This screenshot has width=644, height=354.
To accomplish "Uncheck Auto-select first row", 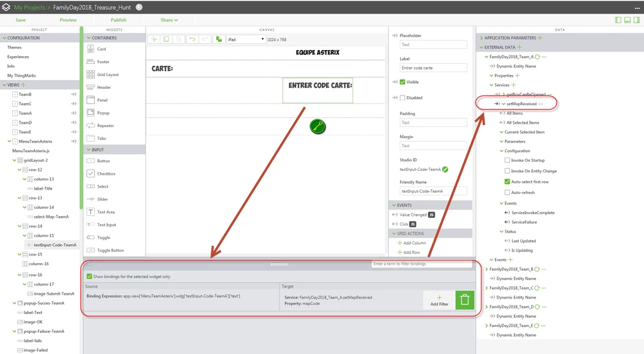I will pyautogui.click(x=507, y=182).
